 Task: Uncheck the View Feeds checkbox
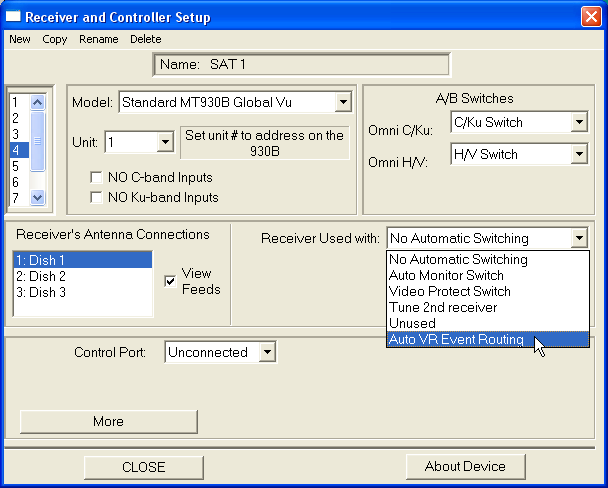pos(170,281)
